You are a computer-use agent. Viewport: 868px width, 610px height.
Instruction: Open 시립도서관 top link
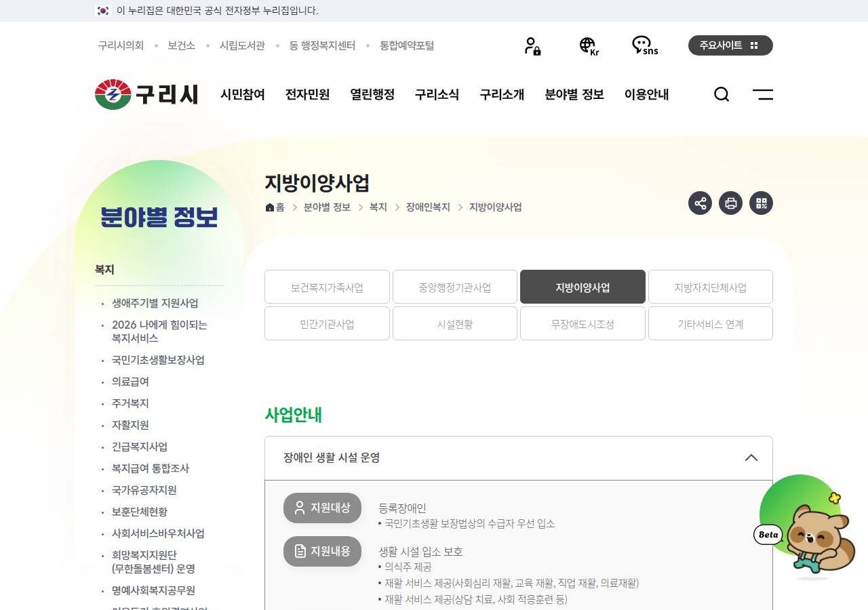click(x=242, y=45)
